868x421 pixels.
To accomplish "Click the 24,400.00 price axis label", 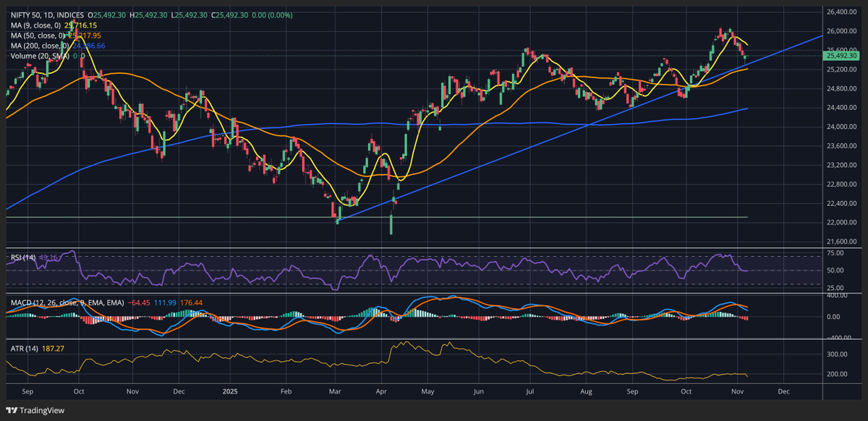I will click(x=841, y=108).
